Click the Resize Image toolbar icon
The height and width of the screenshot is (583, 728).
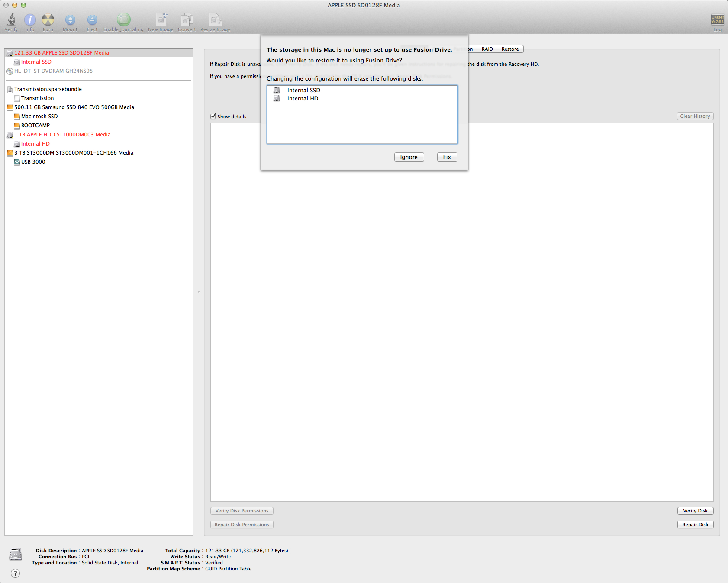216,19
